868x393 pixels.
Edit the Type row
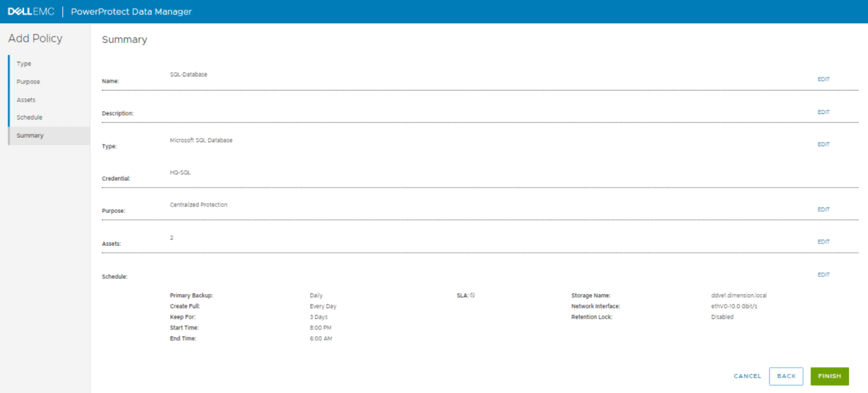[x=823, y=144]
